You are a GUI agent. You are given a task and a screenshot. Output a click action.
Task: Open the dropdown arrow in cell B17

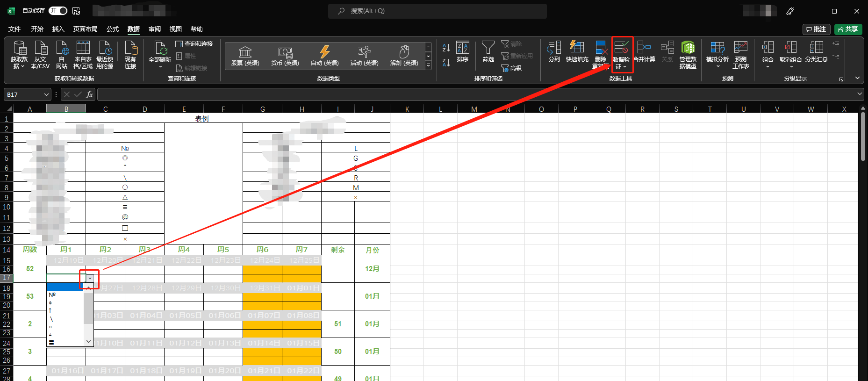pos(90,278)
